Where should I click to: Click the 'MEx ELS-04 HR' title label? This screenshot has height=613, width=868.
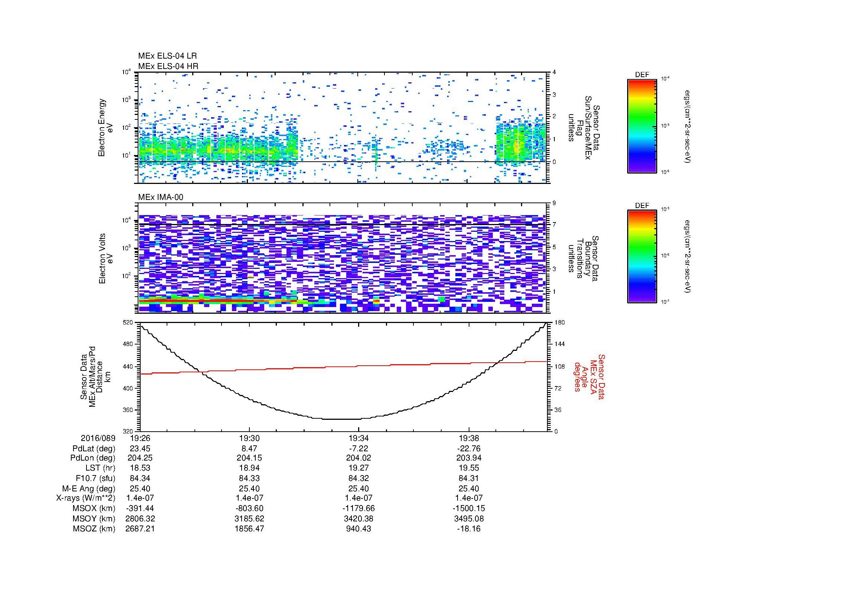[168, 66]
